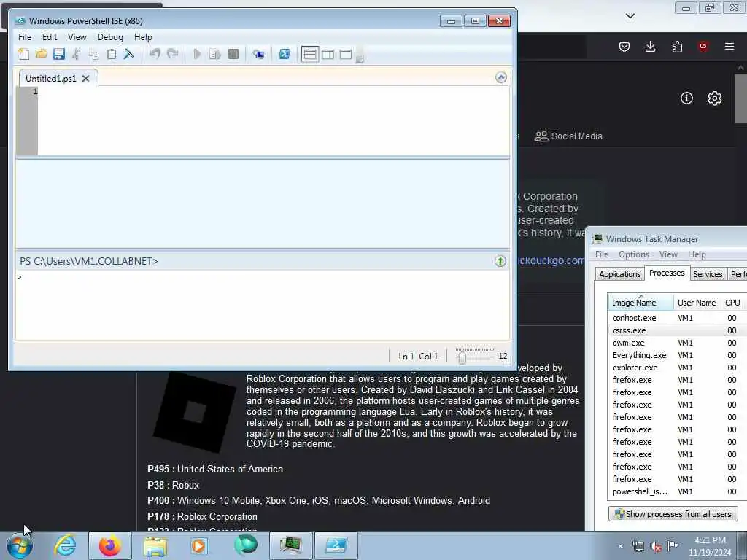Open Firefox extensions puzzle icon
747x560 pixels.
(x=677, y=47)
